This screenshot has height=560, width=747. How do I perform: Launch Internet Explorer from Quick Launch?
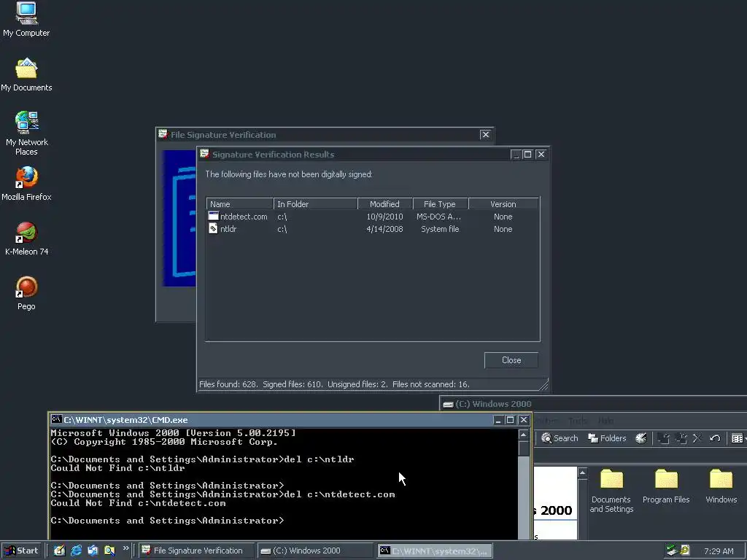[76, 551]
